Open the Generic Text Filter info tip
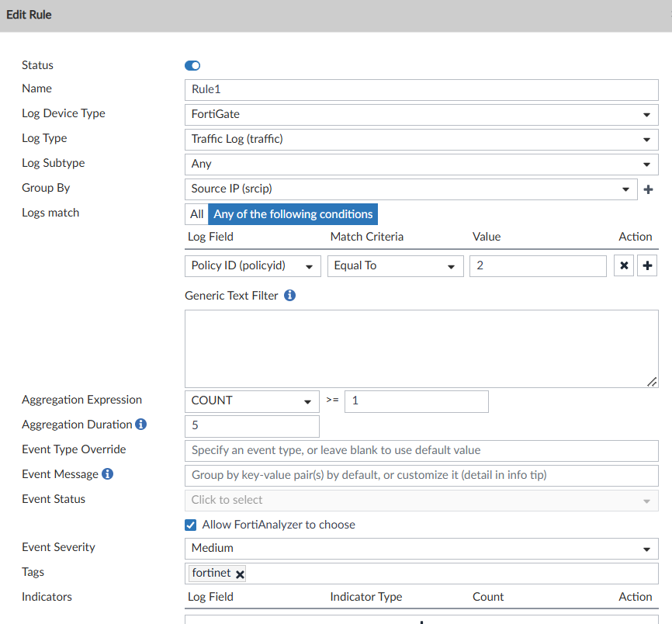Screen dimensions: 672x624 click(289, 296)
